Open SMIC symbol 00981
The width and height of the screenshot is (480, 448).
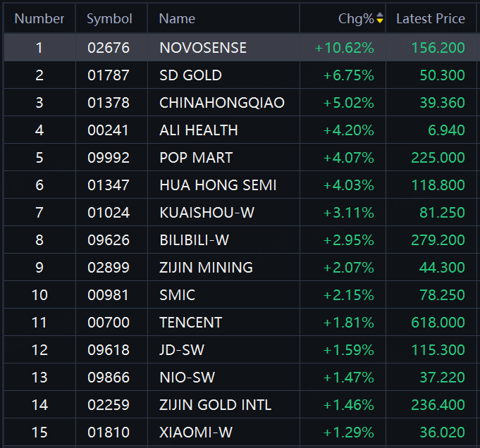coord(108,295)
